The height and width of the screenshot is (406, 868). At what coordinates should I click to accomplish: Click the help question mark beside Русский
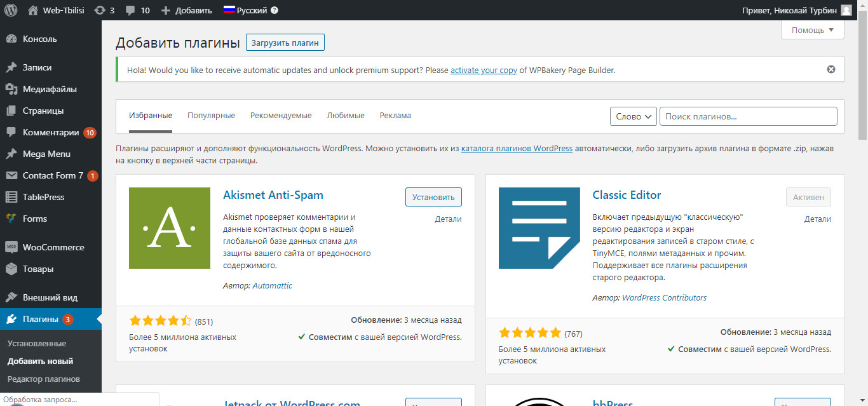(274, 10)
